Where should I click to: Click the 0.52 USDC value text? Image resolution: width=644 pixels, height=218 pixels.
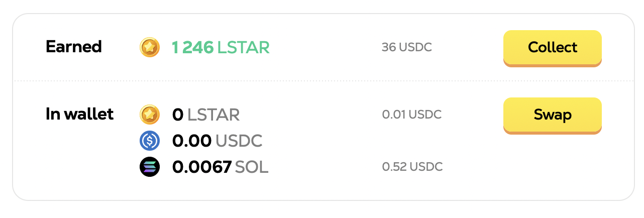point(412,167)
